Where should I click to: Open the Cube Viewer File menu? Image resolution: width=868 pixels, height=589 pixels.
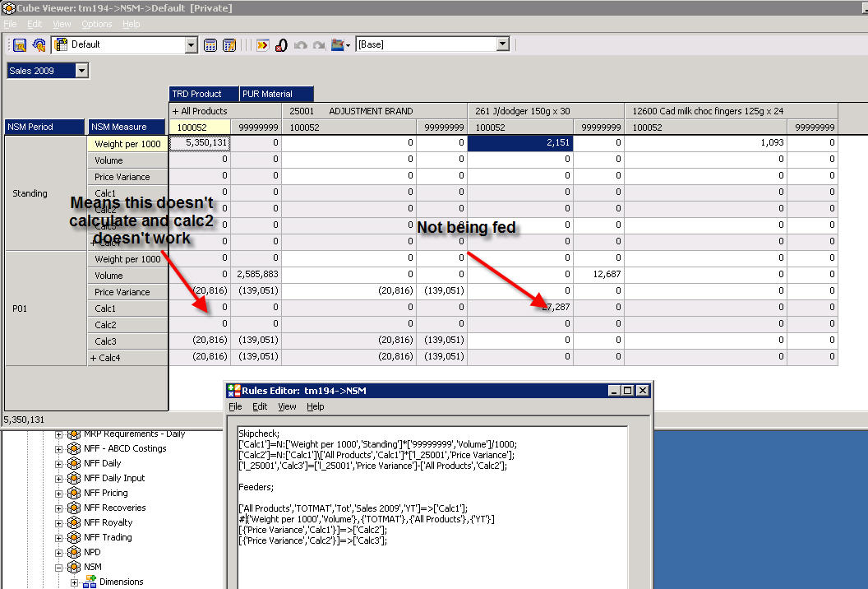pyautogui.click(x=10, y=24)
